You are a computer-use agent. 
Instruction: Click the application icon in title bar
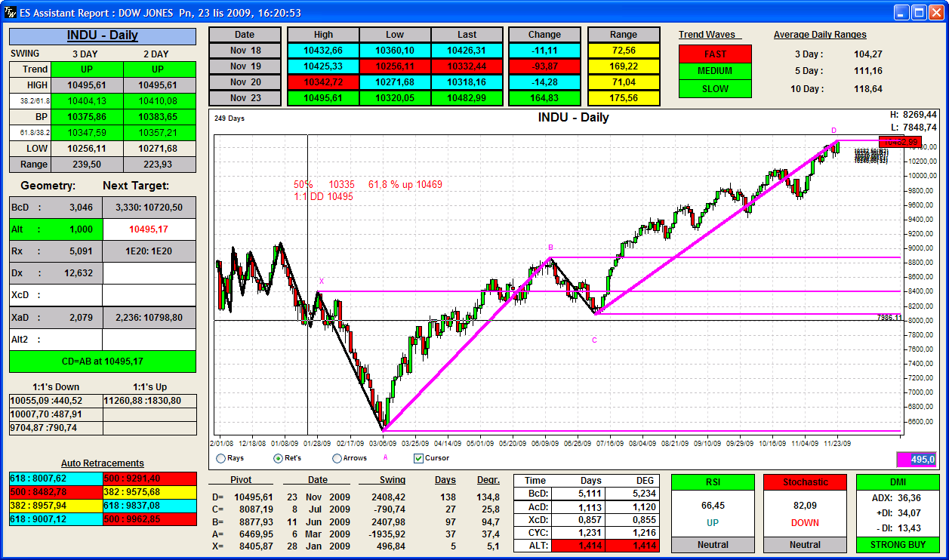click(11, 13)
